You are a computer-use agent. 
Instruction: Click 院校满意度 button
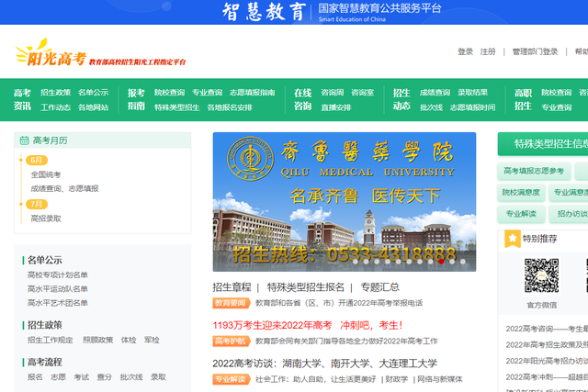(521, 192)
